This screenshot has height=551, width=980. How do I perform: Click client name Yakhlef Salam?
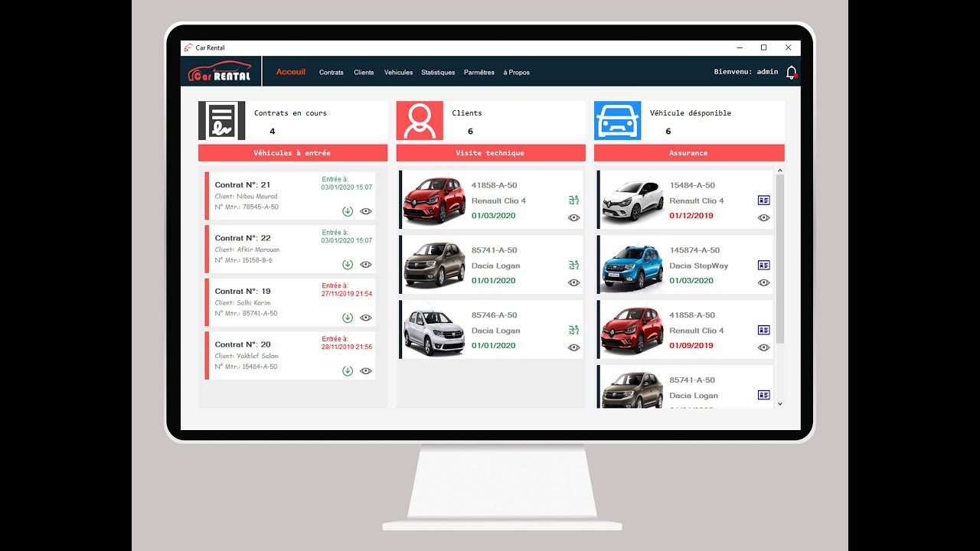[x=257, y=356]
